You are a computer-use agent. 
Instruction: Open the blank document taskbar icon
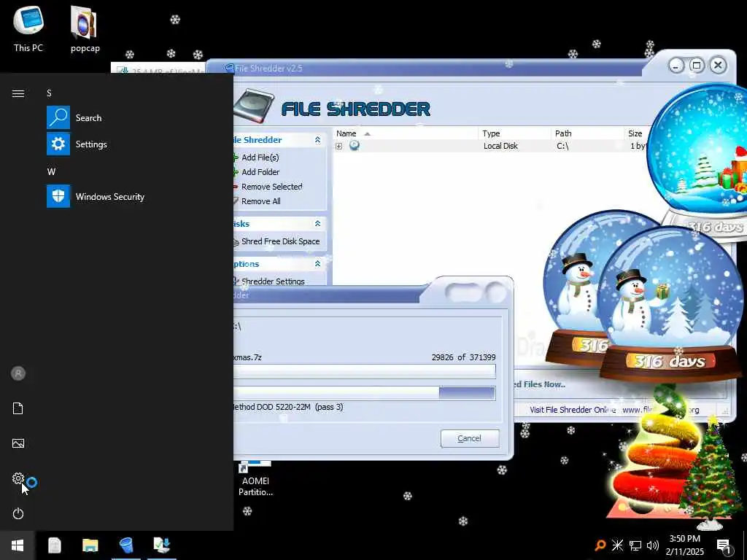[55, 545]
